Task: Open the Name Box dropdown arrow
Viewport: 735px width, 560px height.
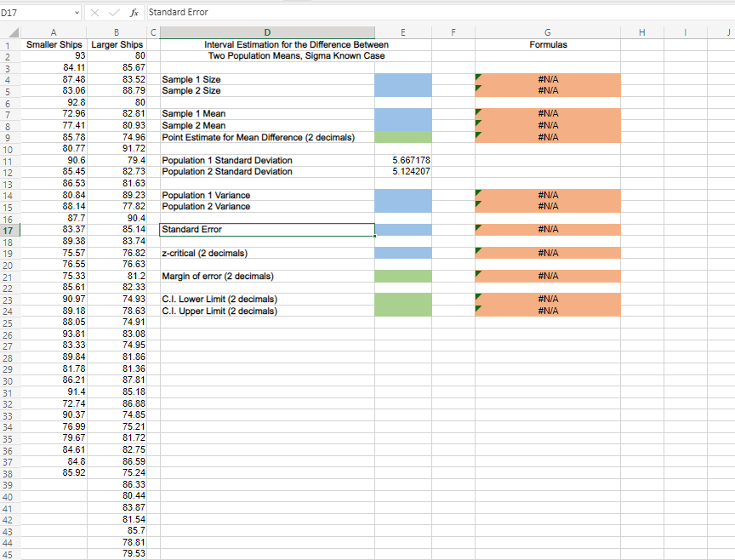Action: click(77, 13)
